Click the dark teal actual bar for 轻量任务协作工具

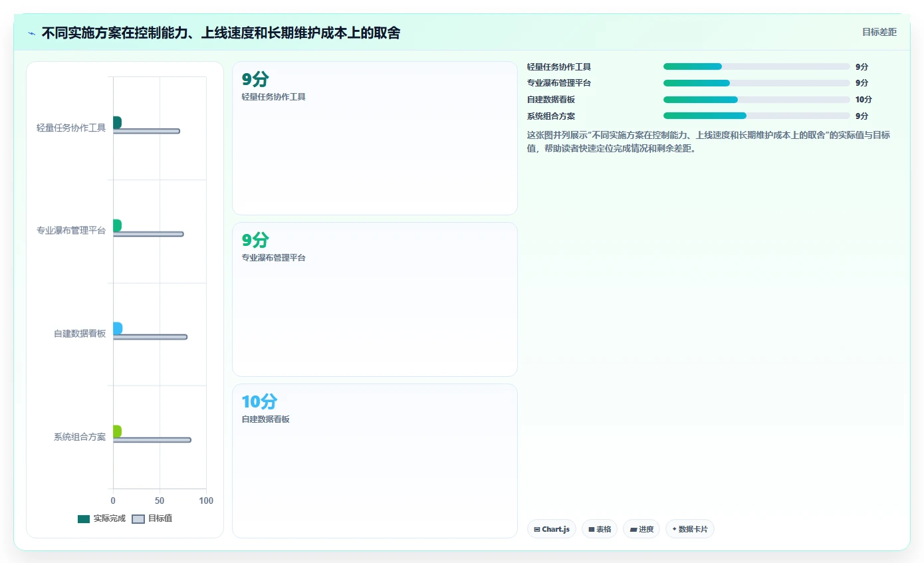(118, 122)
